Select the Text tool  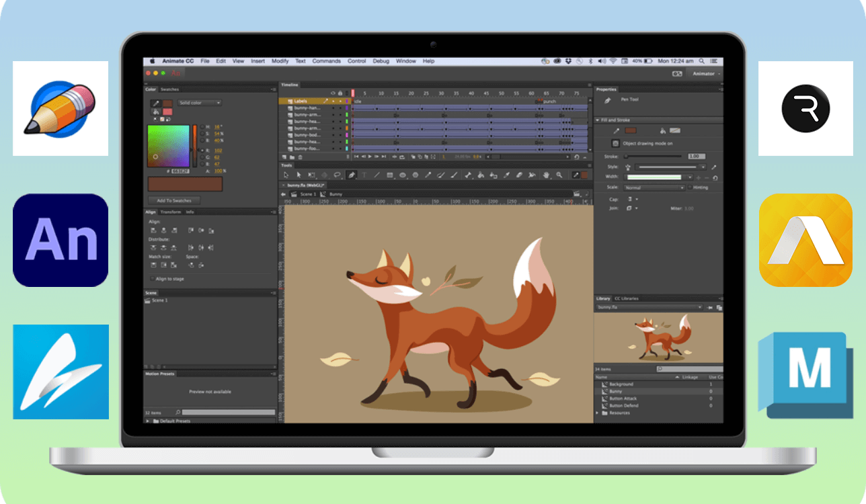point(364,175)
